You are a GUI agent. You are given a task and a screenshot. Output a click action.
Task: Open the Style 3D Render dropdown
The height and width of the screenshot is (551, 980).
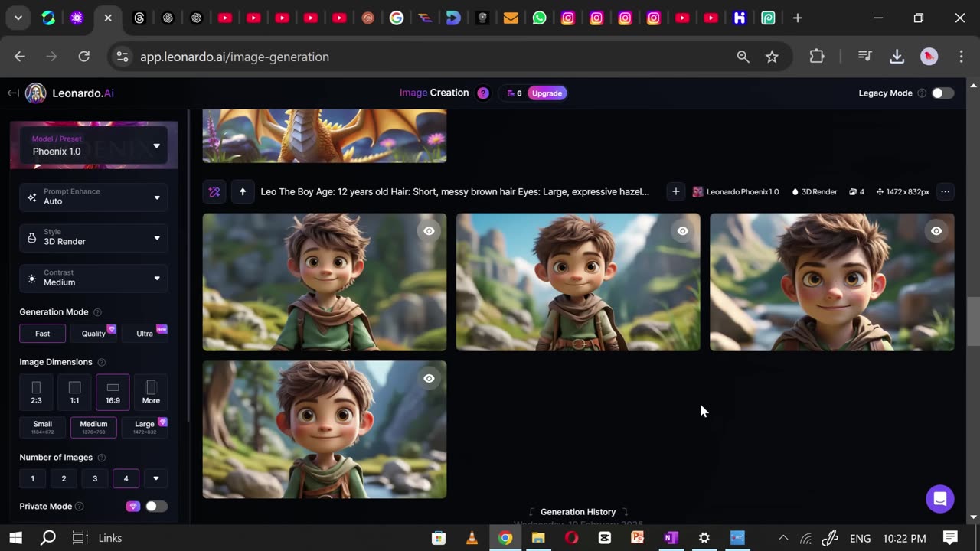[93, 237]
